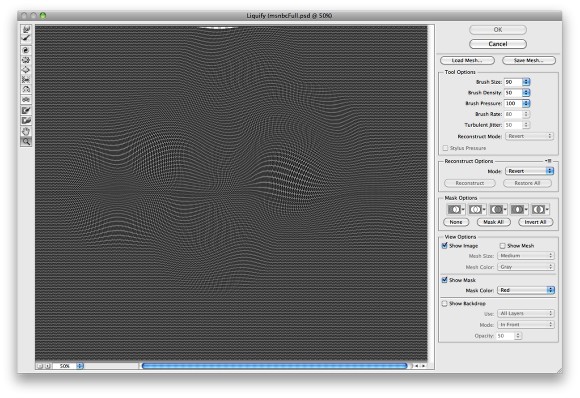This screenshot has height=398, width=580.
Task: Select the Thaw Mask tool
Action: [26, 121]
